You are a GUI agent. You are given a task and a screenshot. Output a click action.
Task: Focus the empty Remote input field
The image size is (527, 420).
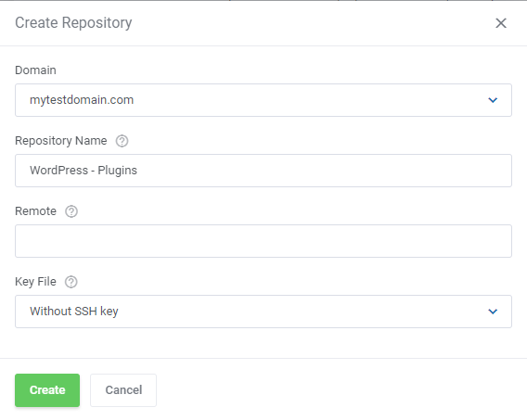(x=263, y=241)
